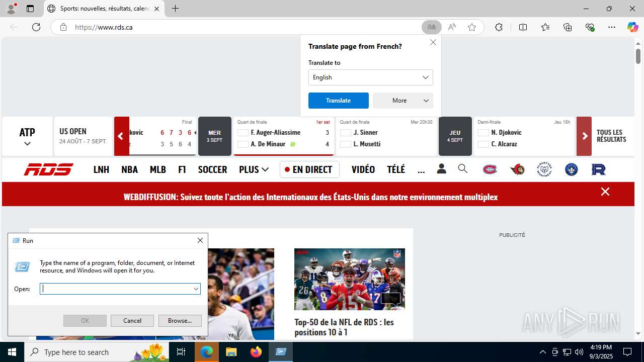Add page to favorites star

(x=472, y=27)
